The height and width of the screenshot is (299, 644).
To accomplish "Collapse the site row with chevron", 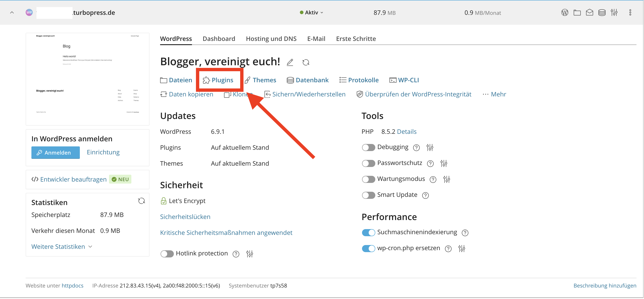I will click(12, 13).
